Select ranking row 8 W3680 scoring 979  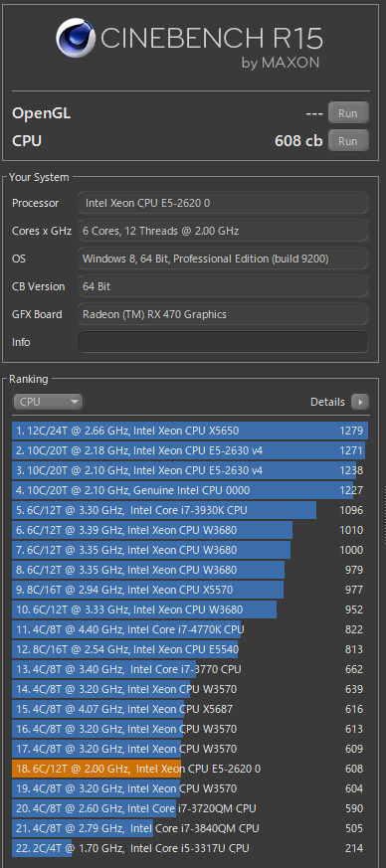pos(190,570)
